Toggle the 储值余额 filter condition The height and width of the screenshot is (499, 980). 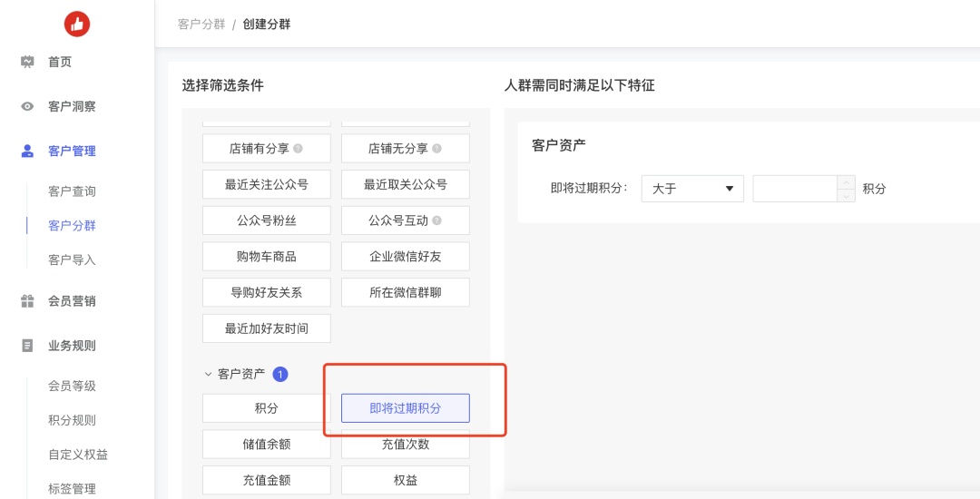266,445
